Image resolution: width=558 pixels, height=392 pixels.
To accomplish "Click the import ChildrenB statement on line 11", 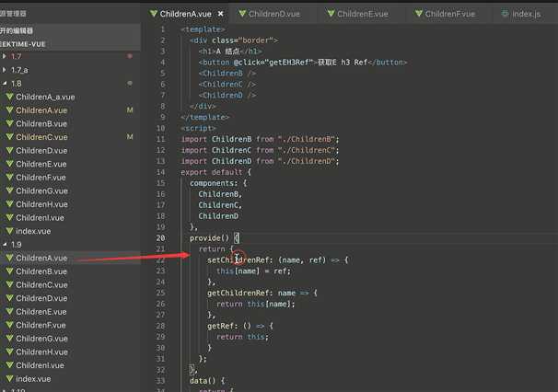I will [x=261, y=139].
